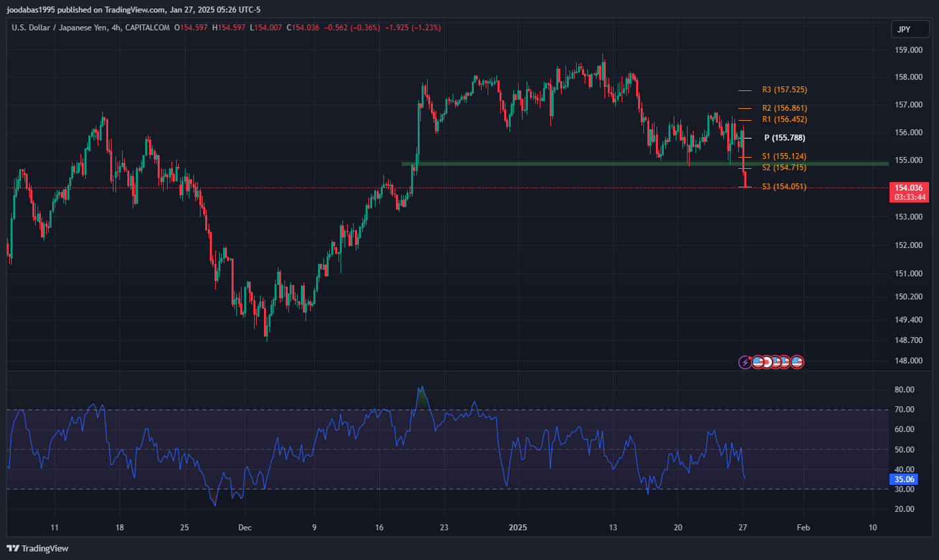
Task: Click 148.000 on the price axis
Action: tap(909, 361)
